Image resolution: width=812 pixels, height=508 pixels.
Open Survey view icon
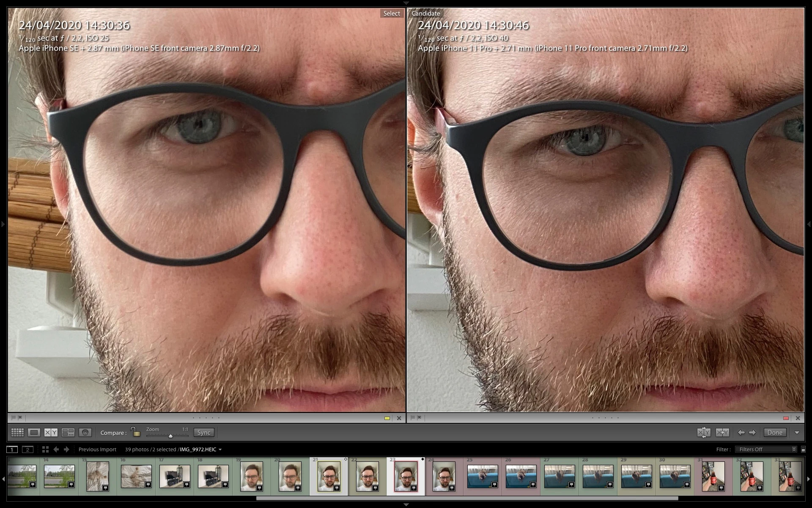tap(68, 432)
